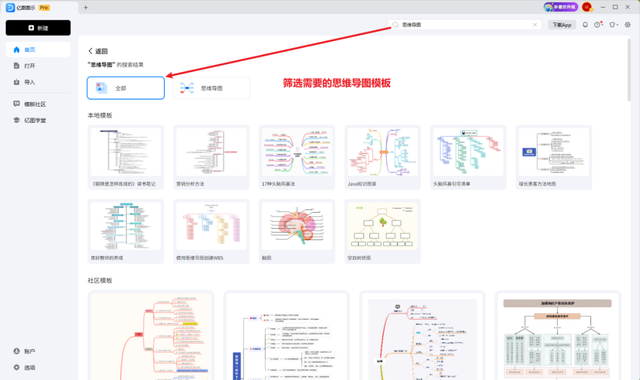This screenshot has width=640, height=380.
Task: Choose the 导入 (Import) sidebar entry
Action: (x=38, y=82)
